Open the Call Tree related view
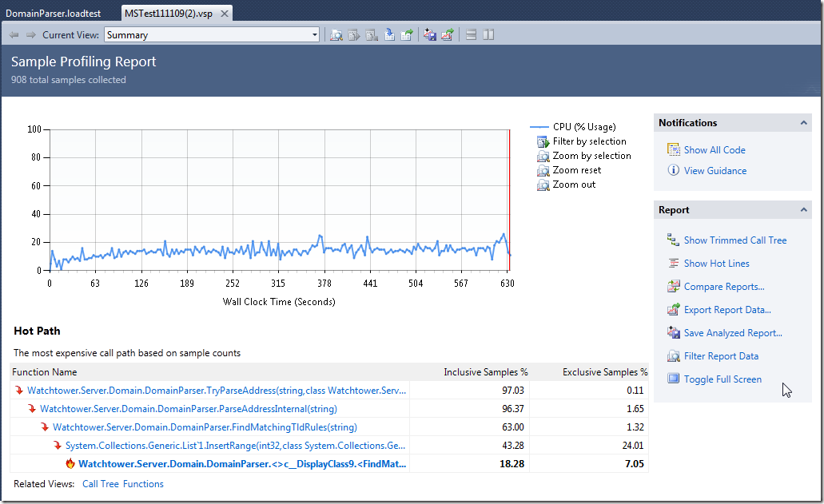Screen dimensions: 824x504 pyautogui.click(x=101, y=484)
